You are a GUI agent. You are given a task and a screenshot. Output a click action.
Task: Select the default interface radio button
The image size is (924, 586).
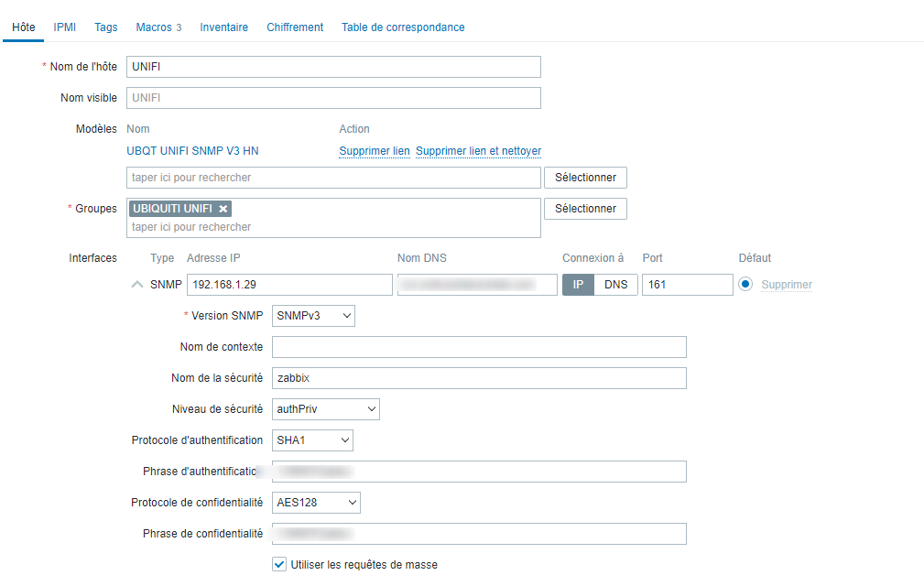pos(745,285)
